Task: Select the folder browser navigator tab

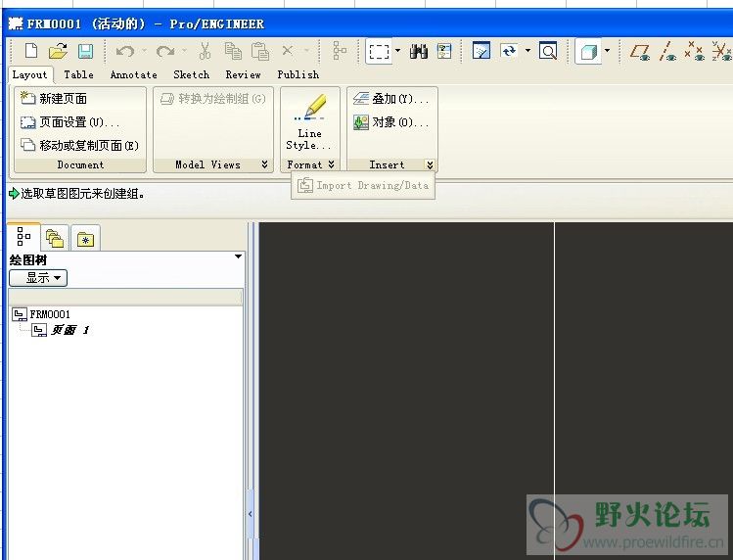Action: pos(55,239)
